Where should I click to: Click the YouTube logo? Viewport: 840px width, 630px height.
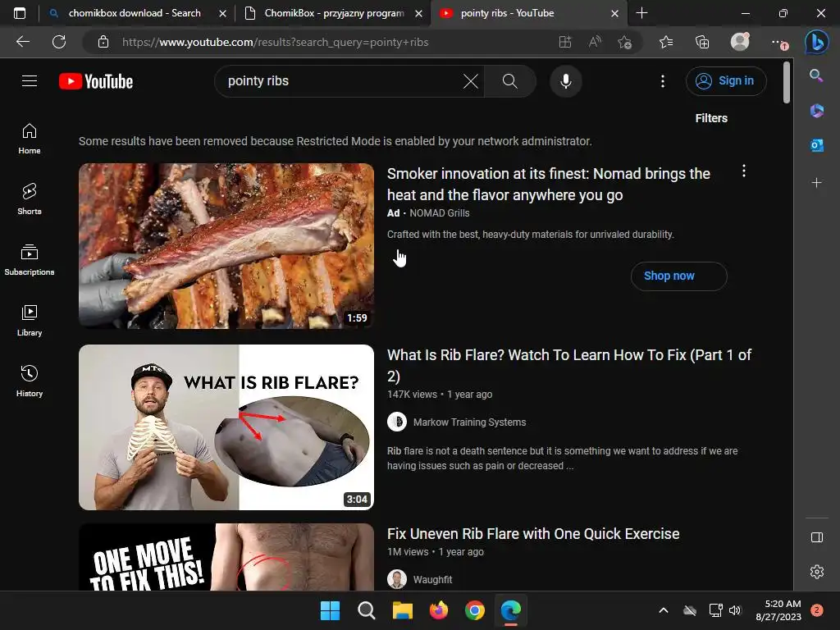96,81
